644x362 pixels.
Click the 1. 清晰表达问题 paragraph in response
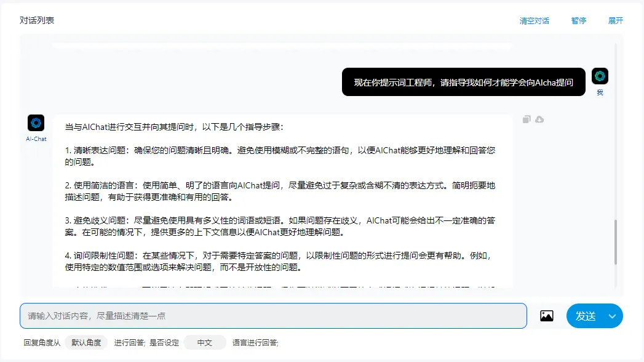coord(280,156)
